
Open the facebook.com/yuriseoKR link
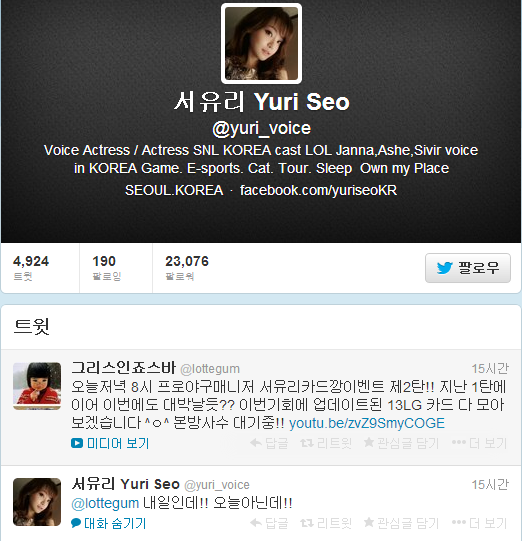(x=318, y=190)
